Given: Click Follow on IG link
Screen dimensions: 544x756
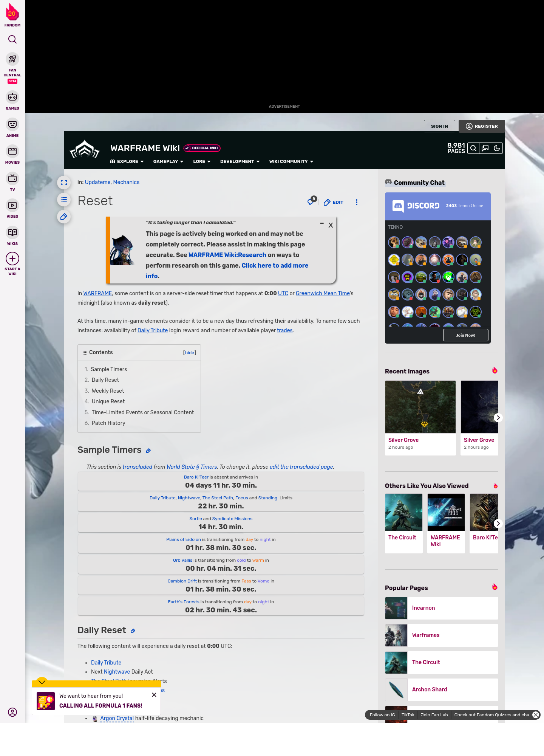Looking at the screenshot, I should (382, 715).
